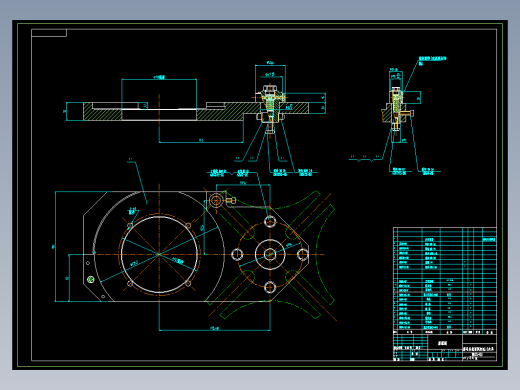Select the central hub circle of the four-hole flange
The height and width of the screenshot is (390, 520).
click(x=270, y=255)
